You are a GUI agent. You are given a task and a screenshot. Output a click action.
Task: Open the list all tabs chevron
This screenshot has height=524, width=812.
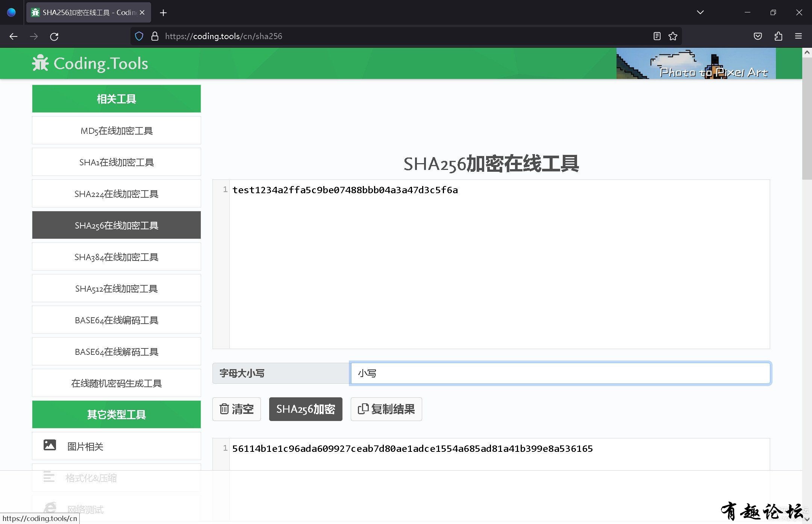click(x=700, y=12)
